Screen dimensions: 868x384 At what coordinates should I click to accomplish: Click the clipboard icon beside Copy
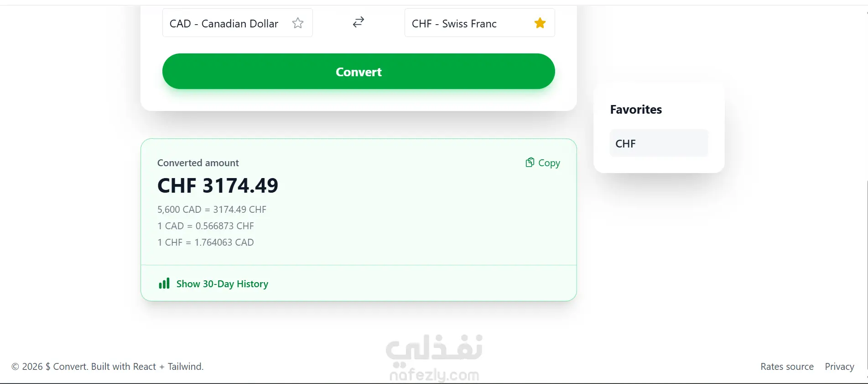pos(530,163)
